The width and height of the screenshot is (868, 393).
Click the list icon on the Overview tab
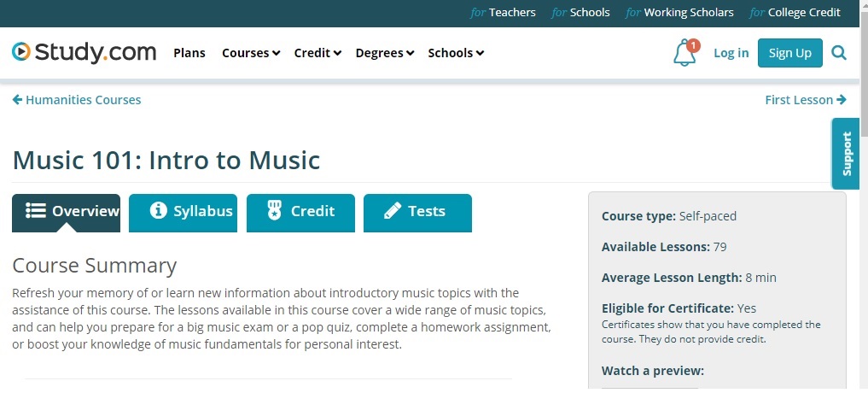coord(36,211)
